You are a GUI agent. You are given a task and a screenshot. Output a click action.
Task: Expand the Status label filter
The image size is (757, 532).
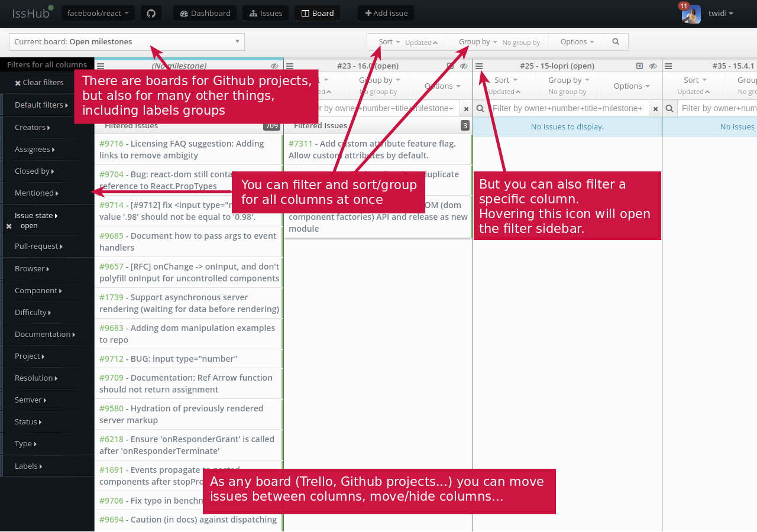point(28,422)
